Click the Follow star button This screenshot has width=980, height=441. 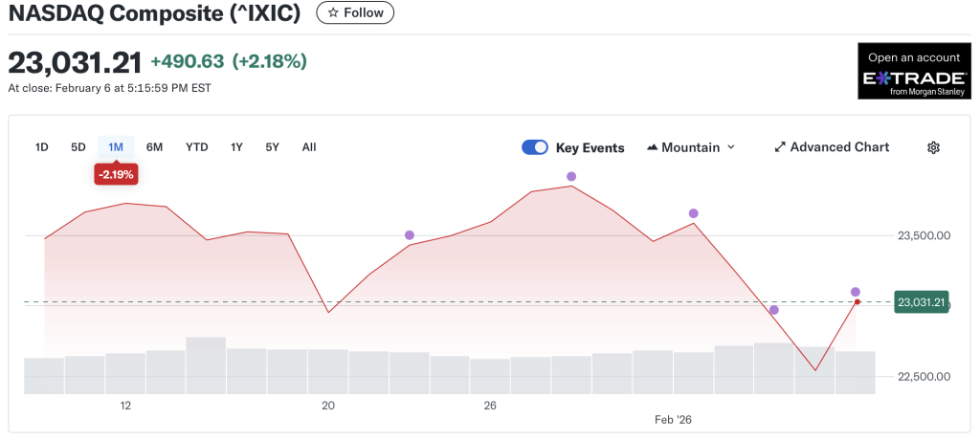tap(355, 13)
